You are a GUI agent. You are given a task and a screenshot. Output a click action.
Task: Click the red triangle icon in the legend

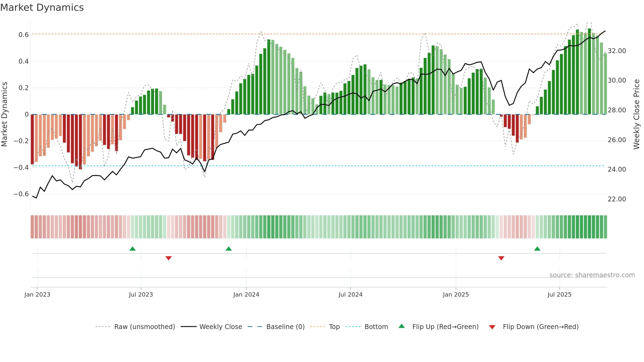[x=492, y=327]
